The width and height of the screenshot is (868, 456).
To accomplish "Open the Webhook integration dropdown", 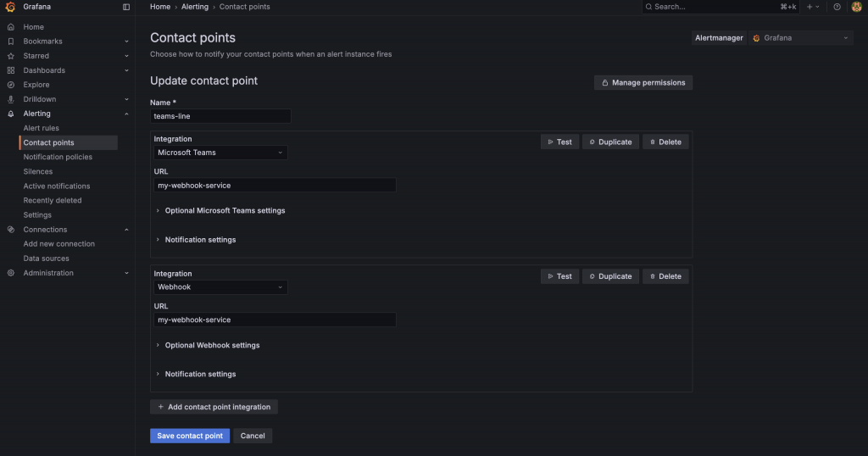I will click(220, 287).
